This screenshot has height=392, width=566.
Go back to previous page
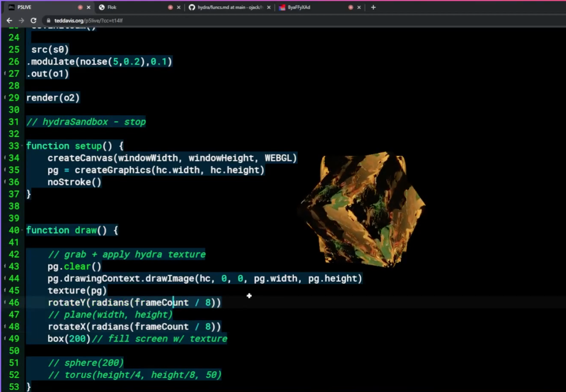pyautogui.click(x=9, y=20)
